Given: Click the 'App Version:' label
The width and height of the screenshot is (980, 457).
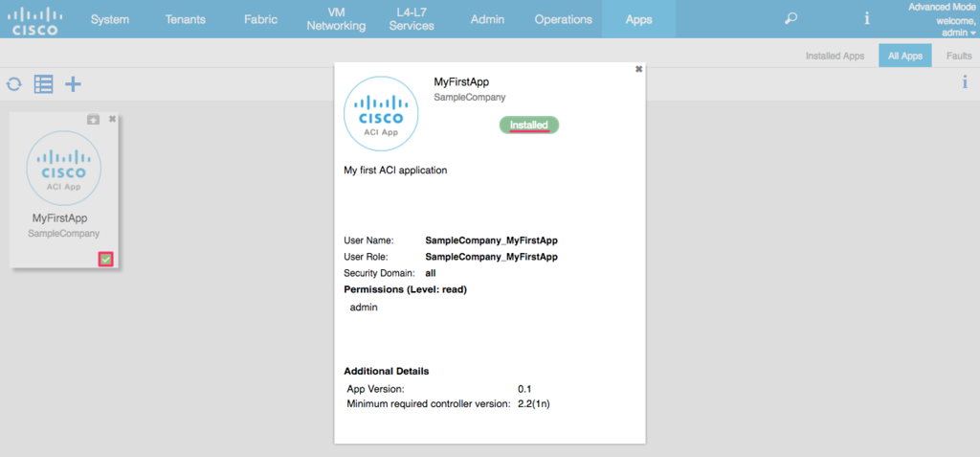Looking at the screenshot, I should [375, 389].
